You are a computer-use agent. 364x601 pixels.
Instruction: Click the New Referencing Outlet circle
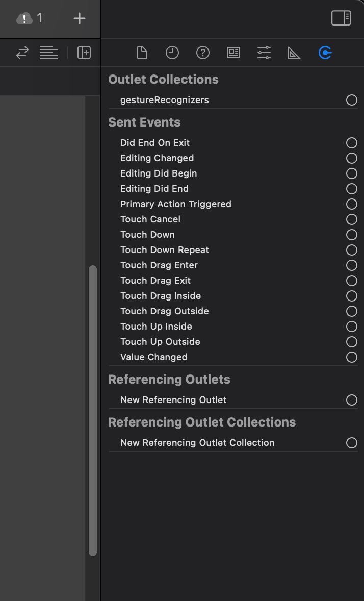point(352,400)
